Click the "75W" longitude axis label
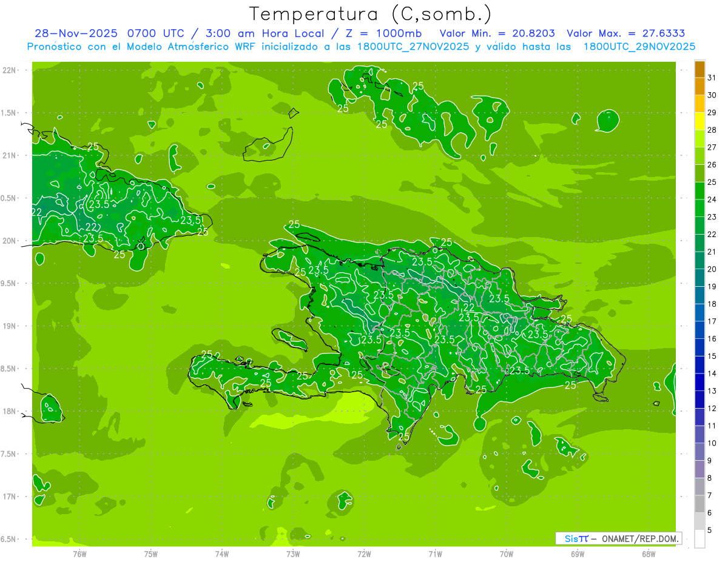This screenshot has width=728, height=562. coord(151,554)
